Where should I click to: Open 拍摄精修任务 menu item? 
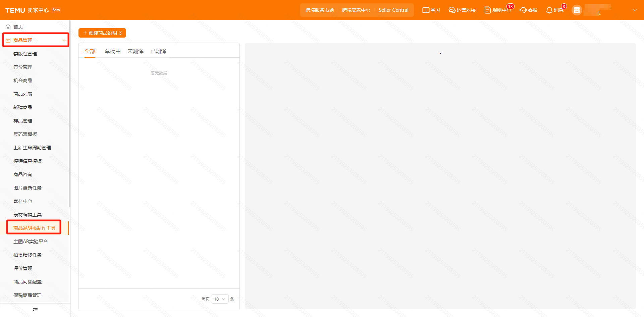[x=28, y=255]
